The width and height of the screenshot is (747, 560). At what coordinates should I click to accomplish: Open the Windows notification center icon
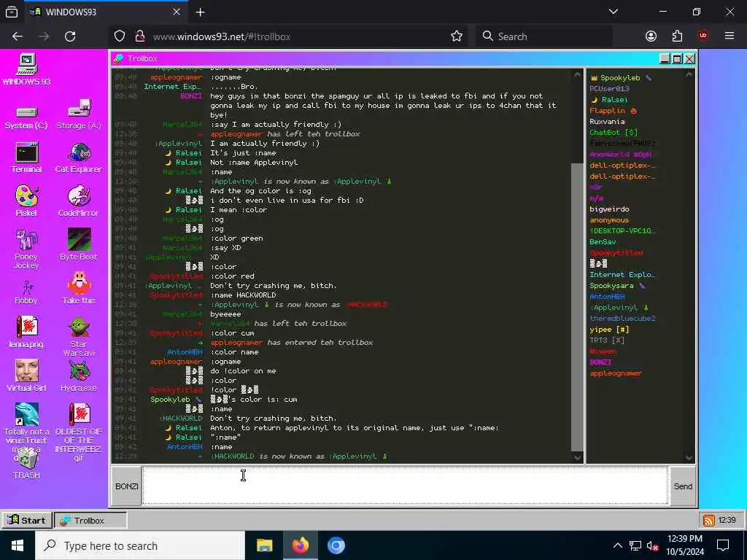(x=723, y=545)
